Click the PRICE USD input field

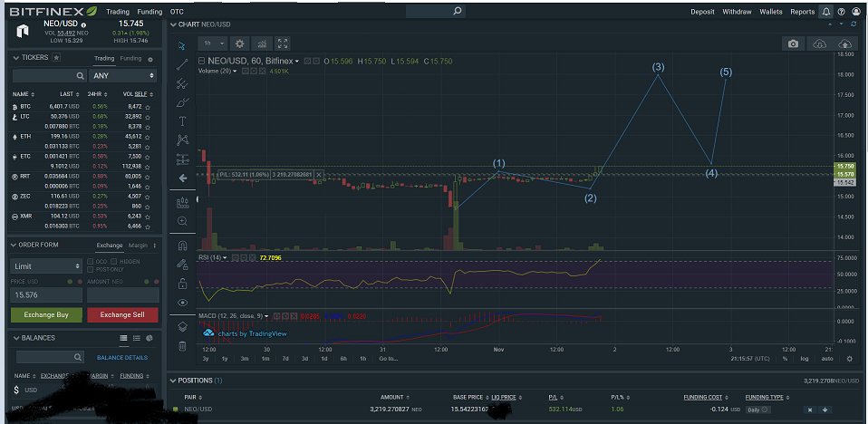46,295
